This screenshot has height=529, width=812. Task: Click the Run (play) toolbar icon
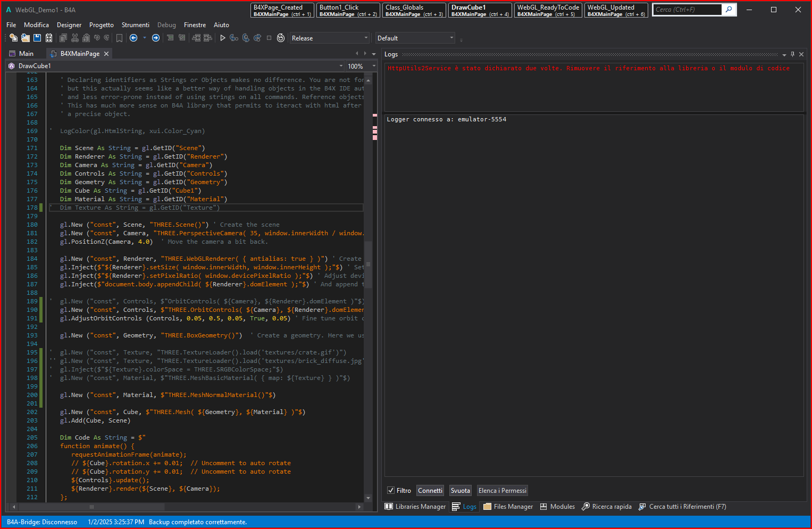pos(223,38)
